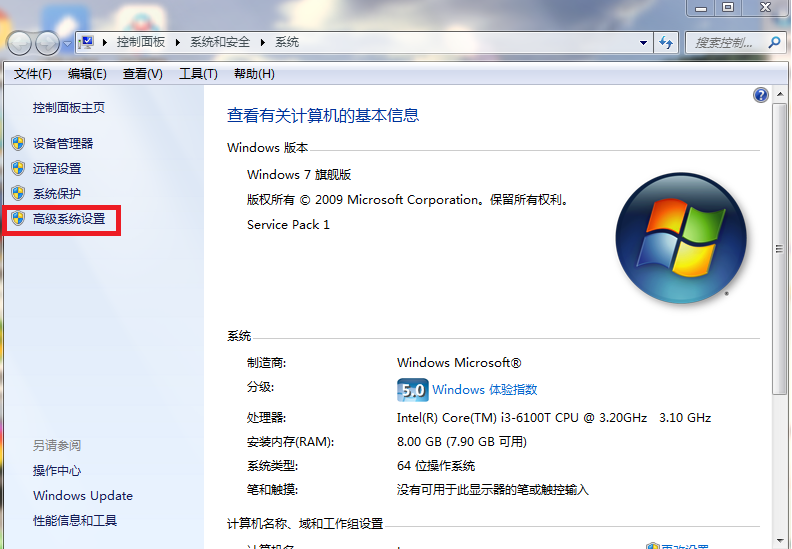Click the blue help question mark icon
Screen dimensions: 792x549
point(761,95)
